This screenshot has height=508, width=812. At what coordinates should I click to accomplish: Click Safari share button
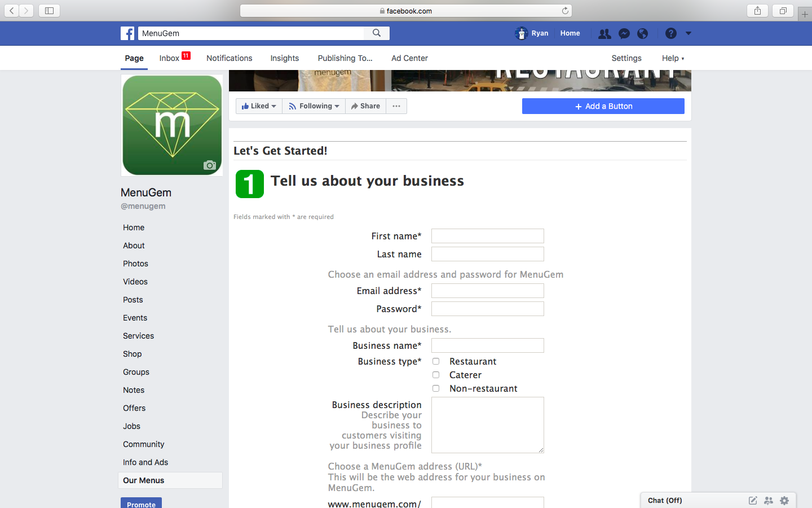[757, 11]
